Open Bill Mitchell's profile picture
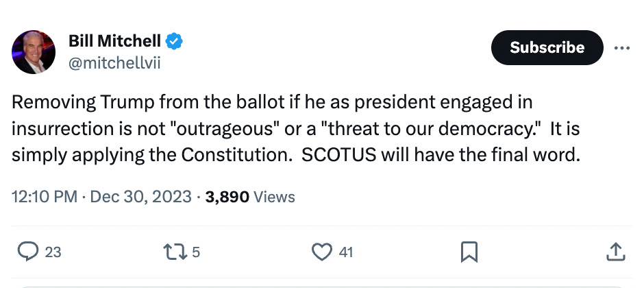The image size is (644, 288). (34, 52)
